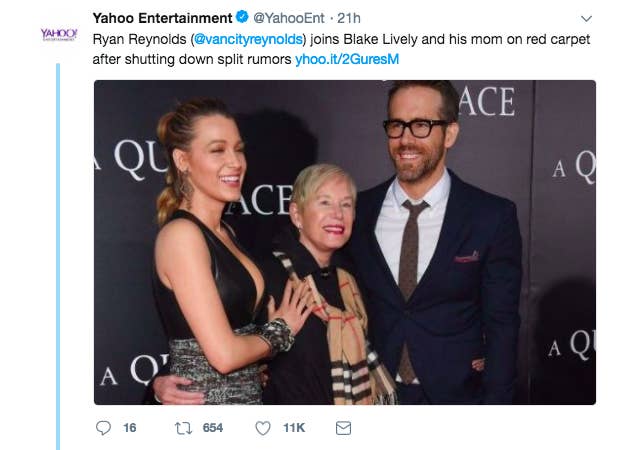This screenshot has width=628, height=450.
Task: Like the tweet with heart icon
Action: tap(263, 428)
